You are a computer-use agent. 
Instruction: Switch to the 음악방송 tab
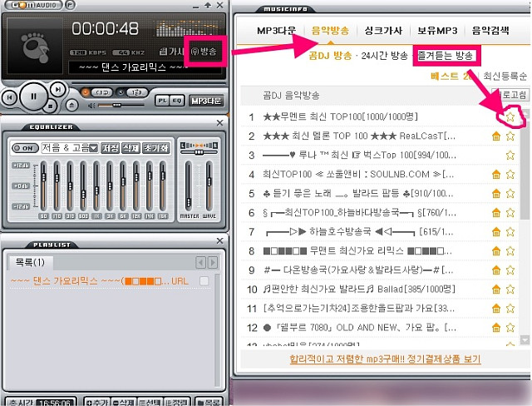330,31
